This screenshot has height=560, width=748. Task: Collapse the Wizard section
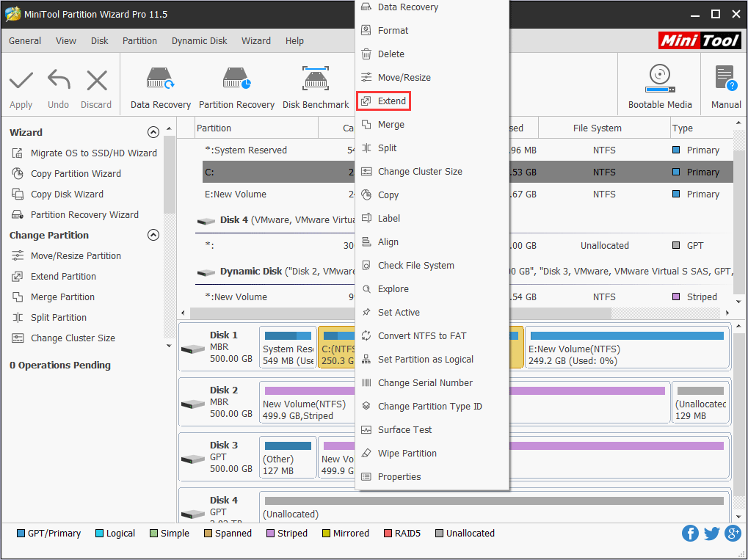153,132
